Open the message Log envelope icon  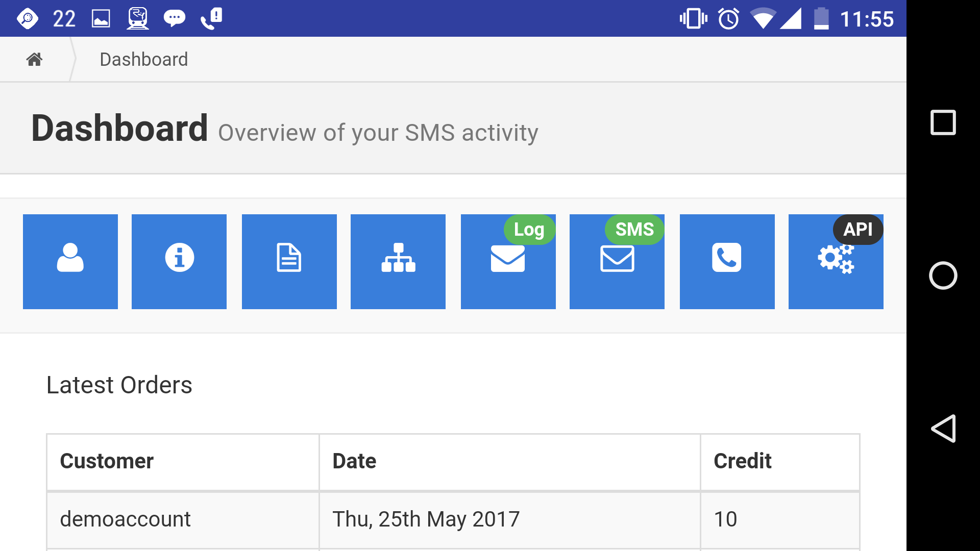coord(508,261)
